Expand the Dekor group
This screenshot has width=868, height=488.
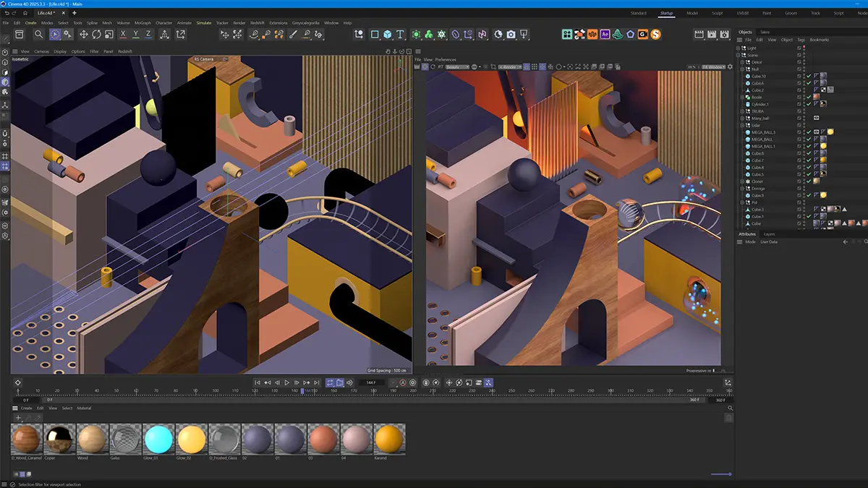point(743,62)
